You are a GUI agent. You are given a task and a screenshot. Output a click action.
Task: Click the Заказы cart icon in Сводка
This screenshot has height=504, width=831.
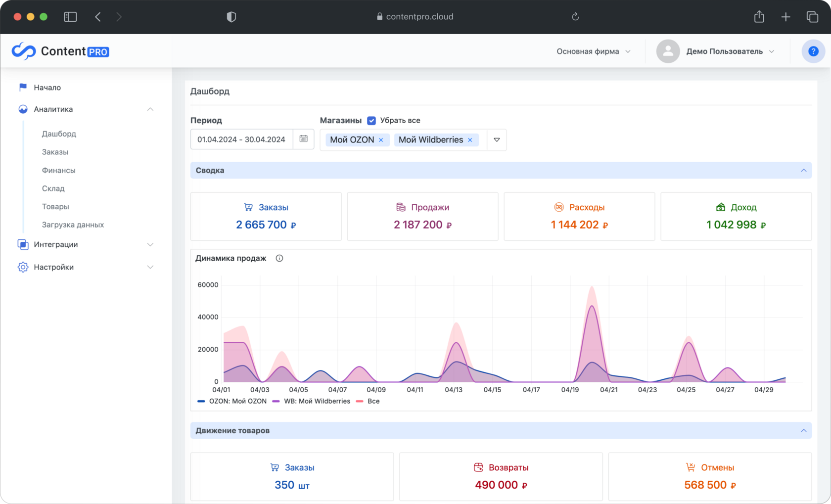click(x=248, y=207)
